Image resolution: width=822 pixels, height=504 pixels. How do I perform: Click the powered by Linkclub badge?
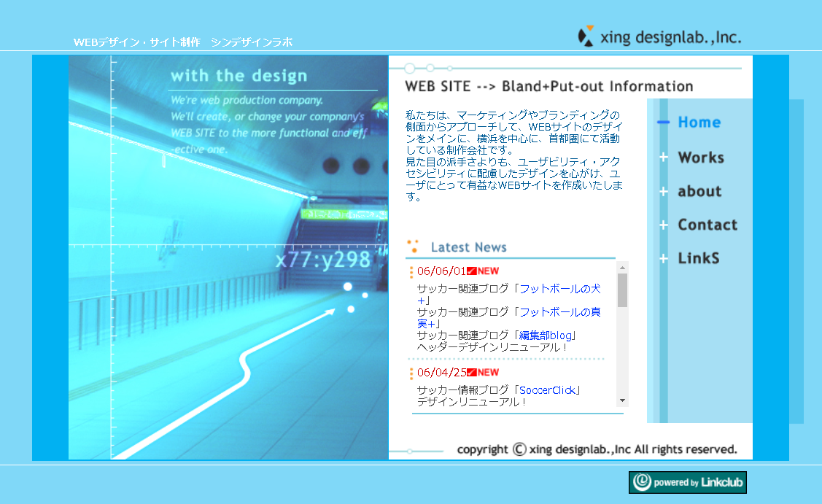click(687, 482)
